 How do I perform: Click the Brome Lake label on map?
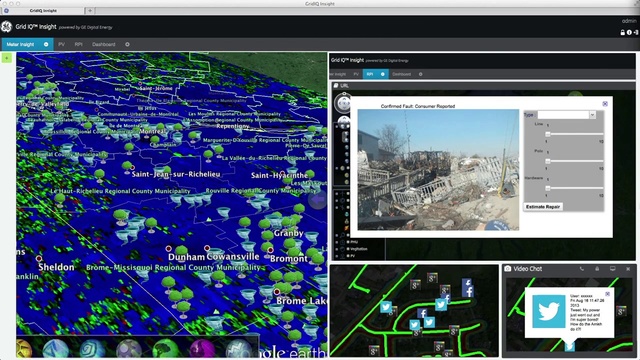pos(302,301)
